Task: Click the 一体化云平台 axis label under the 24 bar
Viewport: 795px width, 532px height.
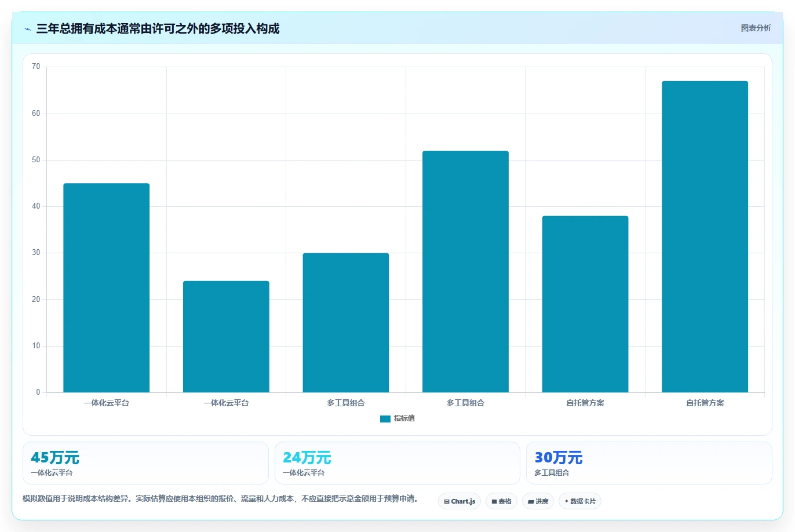Action: point(226,403)
